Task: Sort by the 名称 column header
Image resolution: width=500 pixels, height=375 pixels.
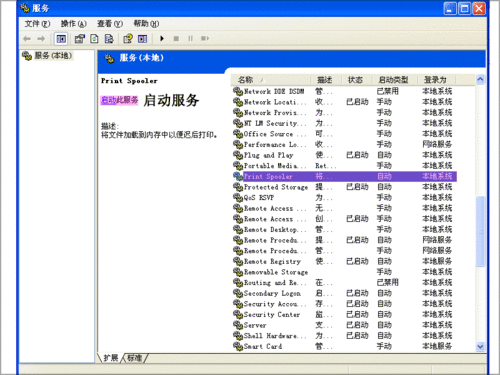Action: pos(271,80)
